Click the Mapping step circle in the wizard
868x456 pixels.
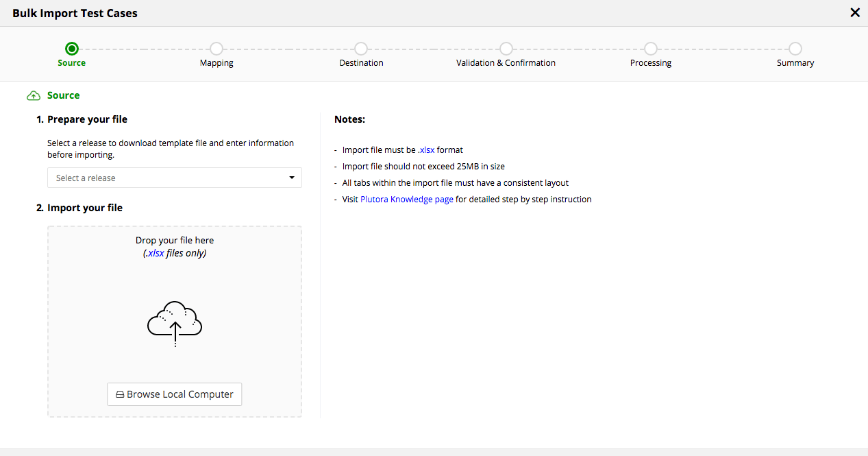point(216,49)
